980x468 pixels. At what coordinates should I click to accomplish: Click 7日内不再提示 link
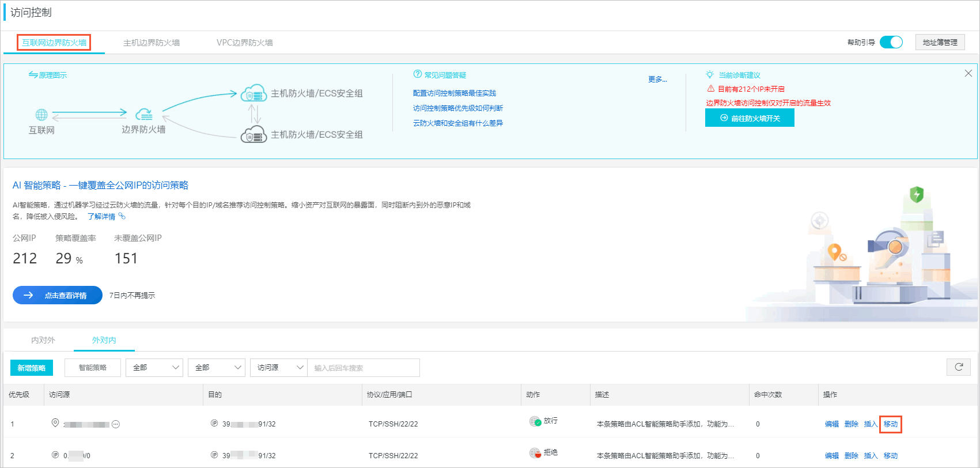(132, 296)
